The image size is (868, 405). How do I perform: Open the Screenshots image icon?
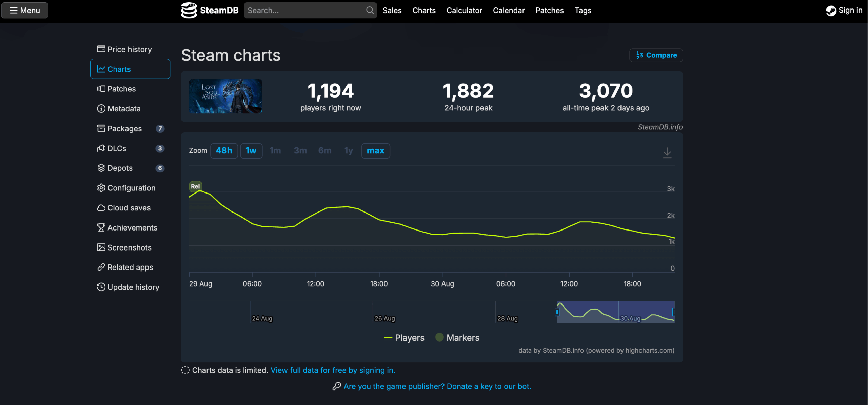tap(101, 247)
